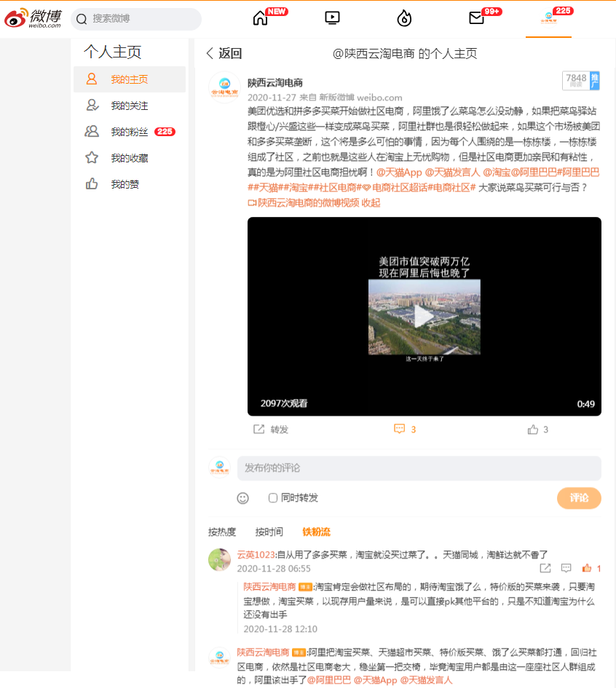Select 我的粉丝 in sidebar

click(x=130, y=132)
